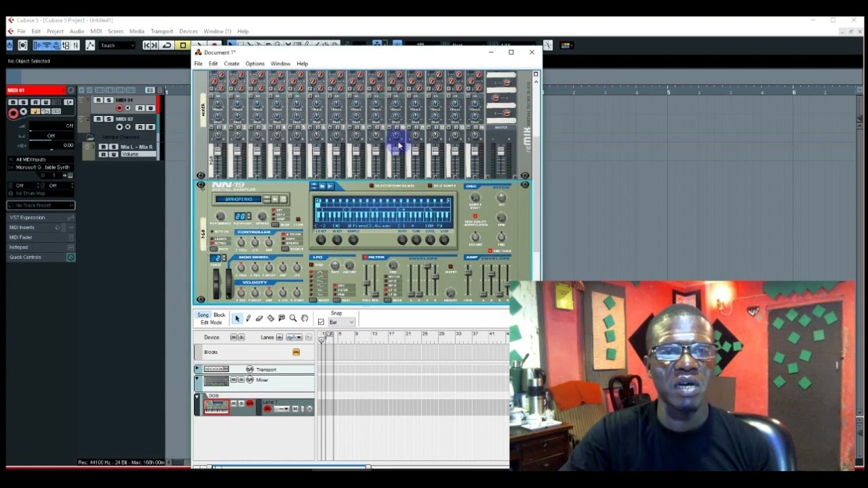The height and width of the screenshot is (488, 868).
Task: Click the Cubase stop transport button
Action: (182, 45)
